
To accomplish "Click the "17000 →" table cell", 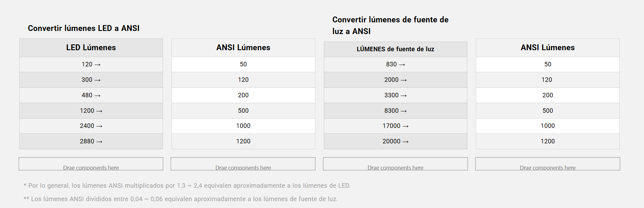I will click(x=395, y=126).
